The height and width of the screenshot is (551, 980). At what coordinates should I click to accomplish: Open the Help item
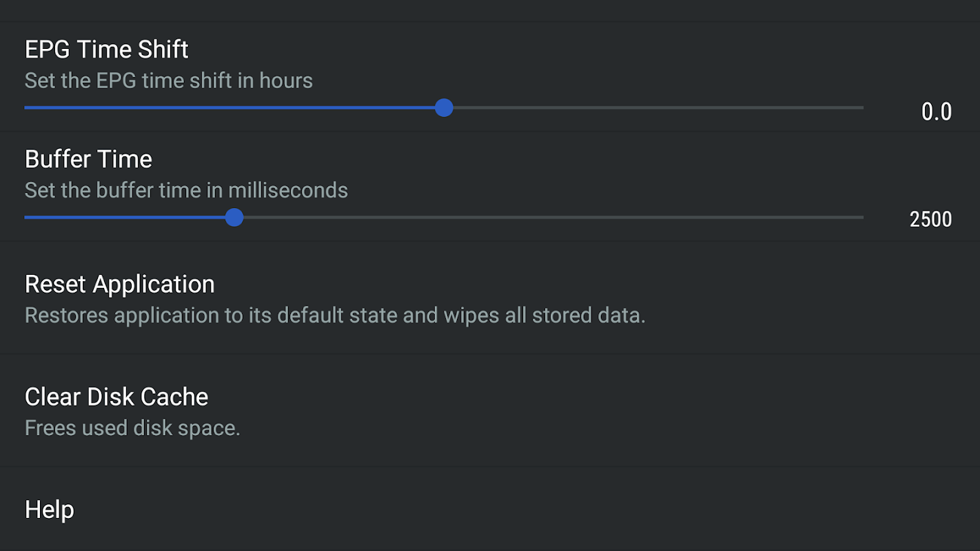(50, 510)
